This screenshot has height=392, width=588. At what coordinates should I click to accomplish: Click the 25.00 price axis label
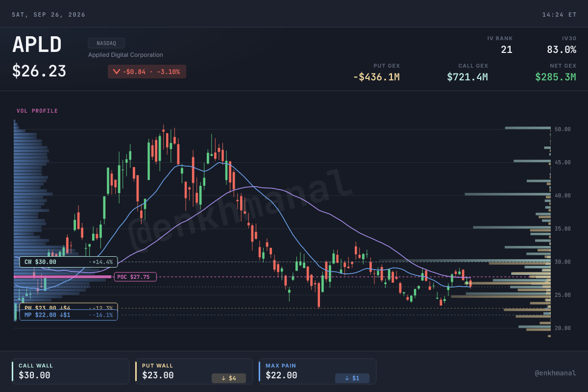click(x=563, y=295)
